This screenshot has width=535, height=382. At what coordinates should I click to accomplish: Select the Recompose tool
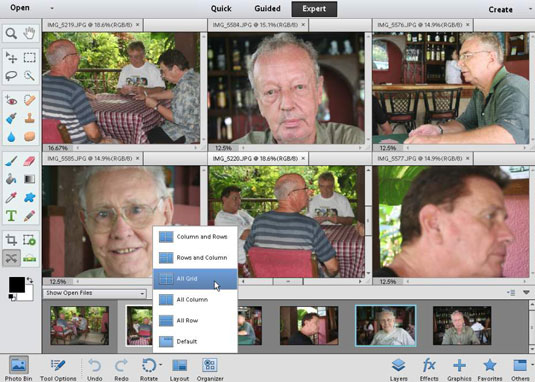pos(29,240)
